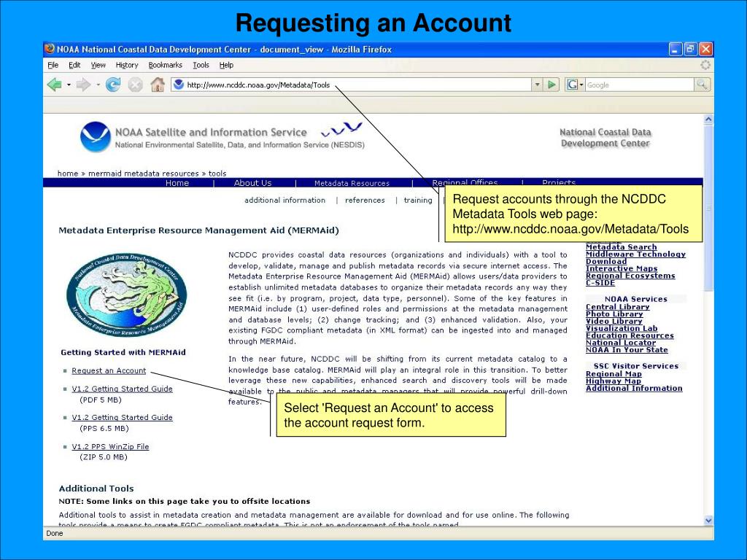Open the 'Interactive Maps' sidebar link
Viewport: 747px width, 560px height.
tap(622, 268)
